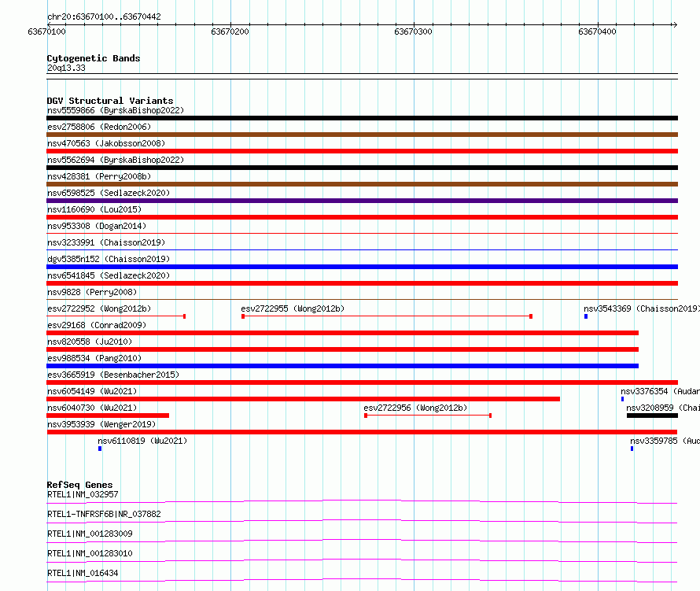Open the nsv3359785 variant label
Image resolution: width=700 pixels, height=591 pixels.
pos(665,441)
